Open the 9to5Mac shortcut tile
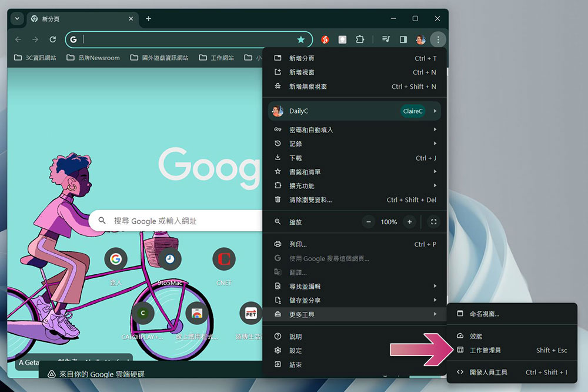 coord(170,259)
